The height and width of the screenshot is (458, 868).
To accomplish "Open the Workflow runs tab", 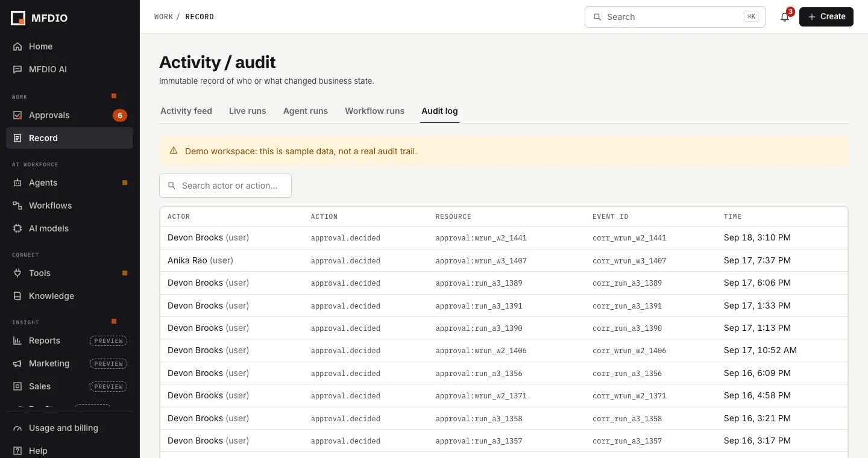I will [x=375, y=111].
